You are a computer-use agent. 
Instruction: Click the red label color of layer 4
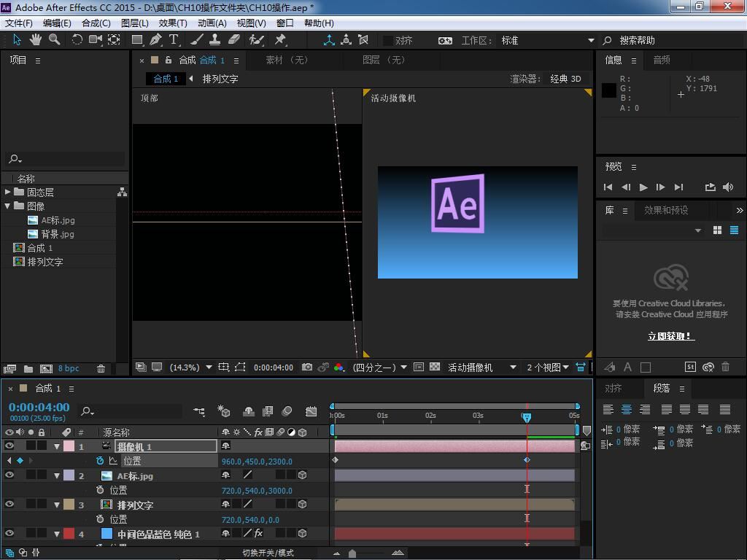[69, 533]
